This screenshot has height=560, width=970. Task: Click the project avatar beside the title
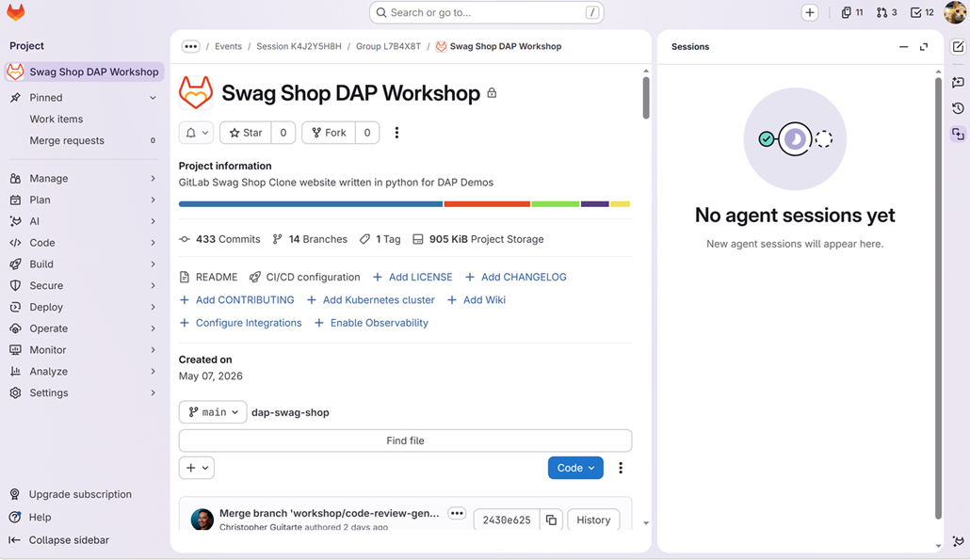point(196,93)
